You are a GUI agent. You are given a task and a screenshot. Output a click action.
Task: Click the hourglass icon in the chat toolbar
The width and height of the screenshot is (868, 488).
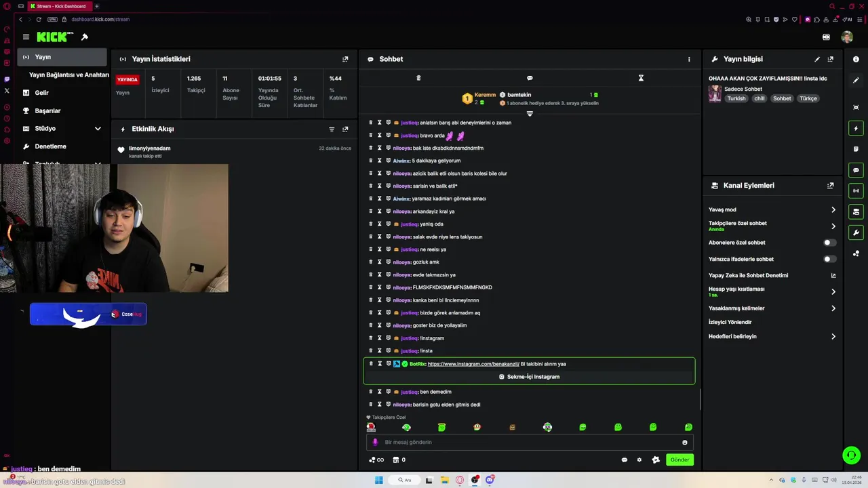[x=641, y=78]
